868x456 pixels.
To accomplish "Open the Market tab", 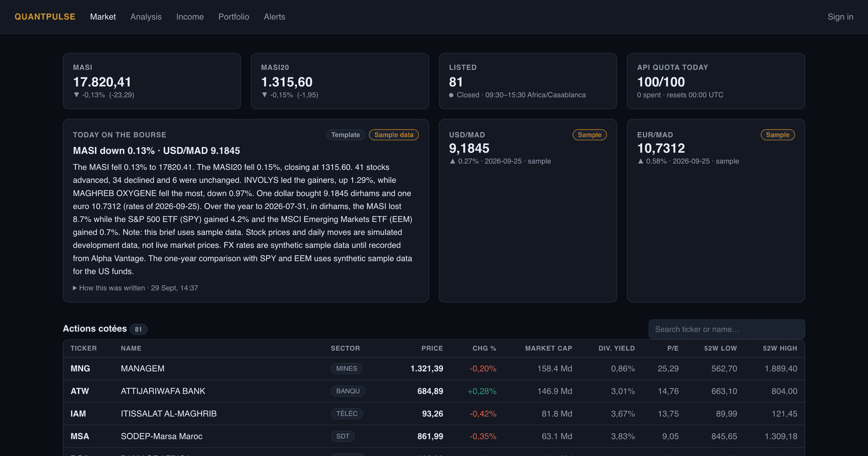I will pyautogui.click(x=103, y=17).
